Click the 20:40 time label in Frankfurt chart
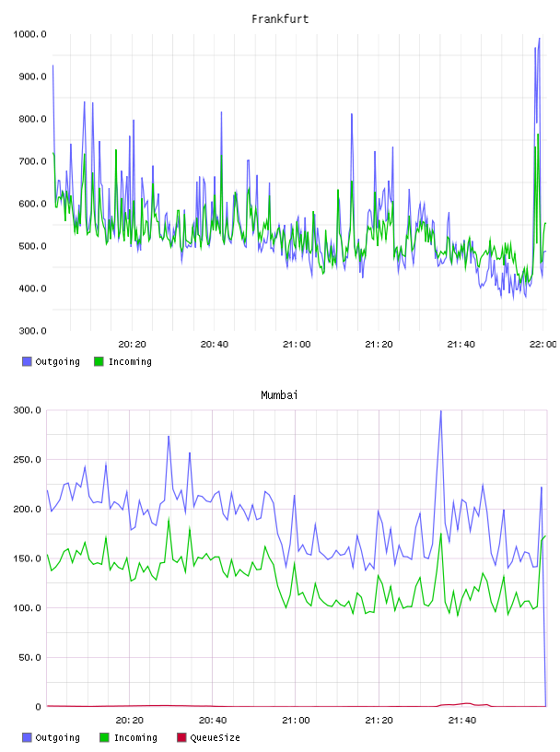This screenshot has height=752, width=560. [215, 345]
